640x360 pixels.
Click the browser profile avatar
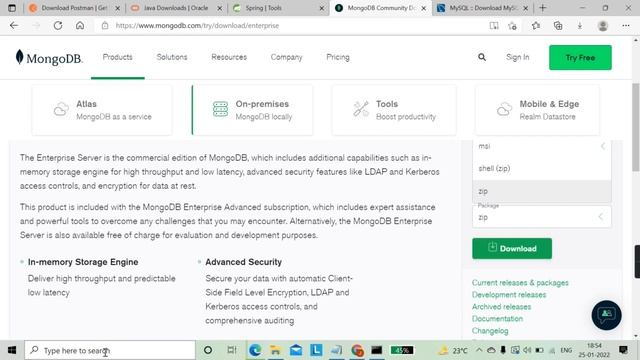[603, 26]
